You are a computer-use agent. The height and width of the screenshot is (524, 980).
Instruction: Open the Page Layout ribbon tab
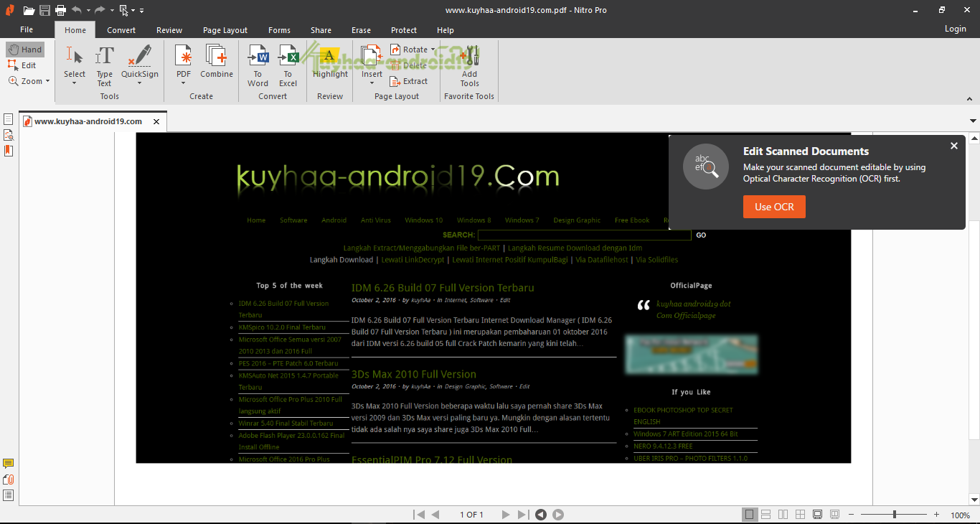[225, 30]
